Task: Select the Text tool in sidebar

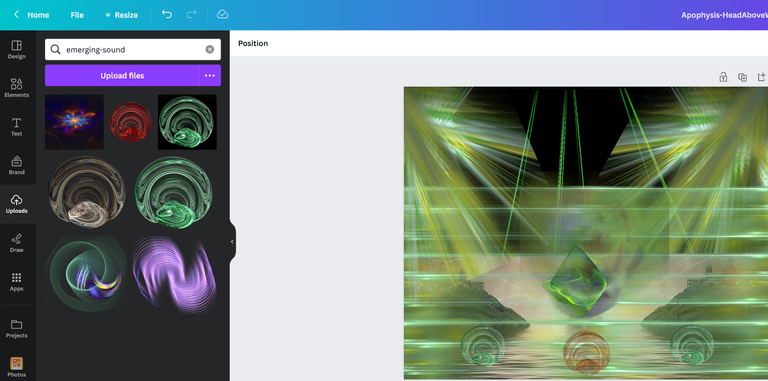Action: (16, 122)
